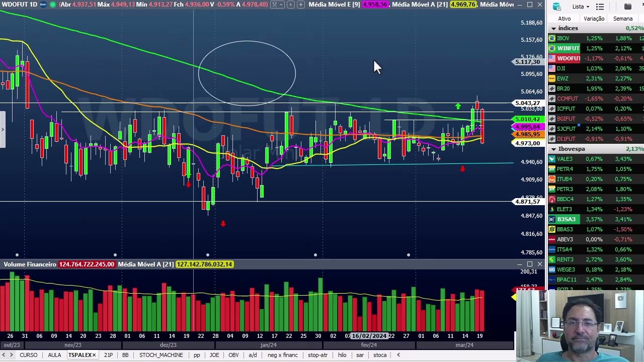644x362 pixels.
Task: Open the OBV tab
Action: (x=233, y=355)
